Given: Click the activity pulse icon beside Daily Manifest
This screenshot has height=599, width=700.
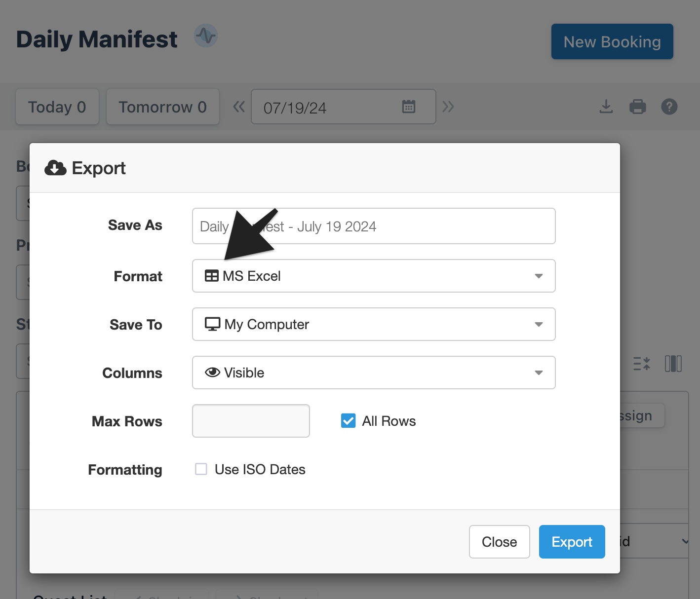Looking at the screenshot, I should 206,36.
